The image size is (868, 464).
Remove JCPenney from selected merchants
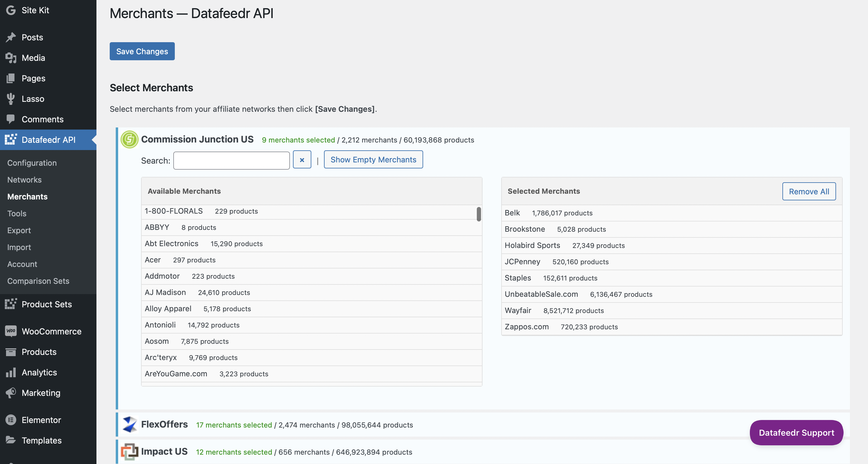click(671, 262)
